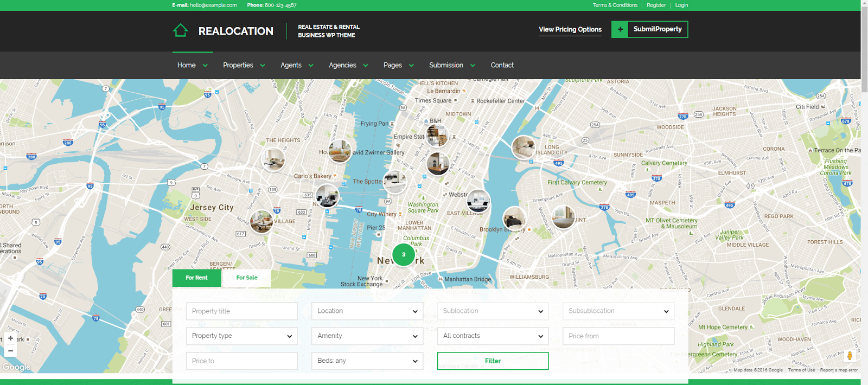Expand the Agencies menu chevron
The image size is (868, 385).
pos(366,66)
